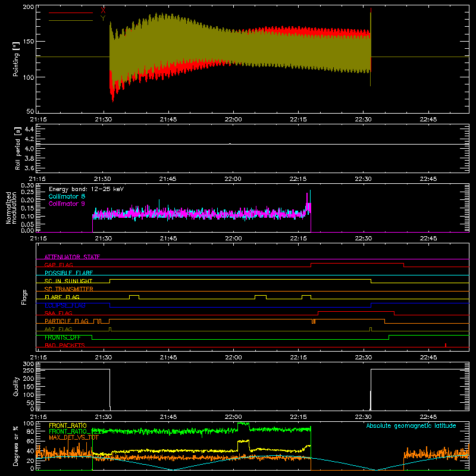The width and height of the screenshot is (476, 476).
Task: Click the 3.6 tick on Roll period axis
Action: tap(29, 168)
